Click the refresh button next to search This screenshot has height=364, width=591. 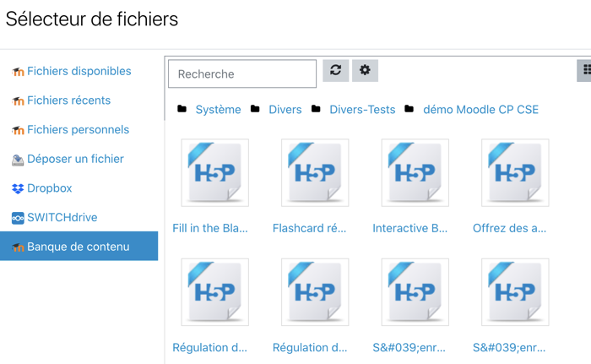coord(335,71)
